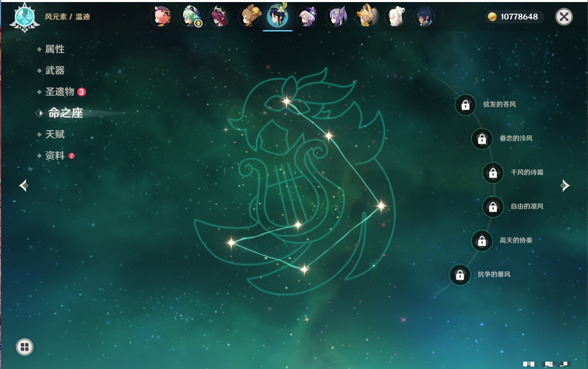Click the lock icon for 眷恋的泠风
The height and width of the screenshot is (369, 588).
coord(482,139)
